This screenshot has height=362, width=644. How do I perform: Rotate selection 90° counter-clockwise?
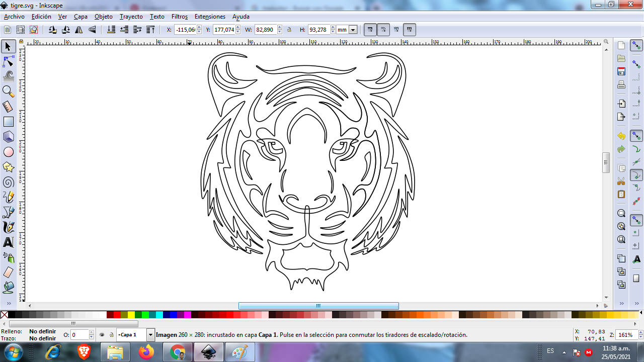click(53, 30)
